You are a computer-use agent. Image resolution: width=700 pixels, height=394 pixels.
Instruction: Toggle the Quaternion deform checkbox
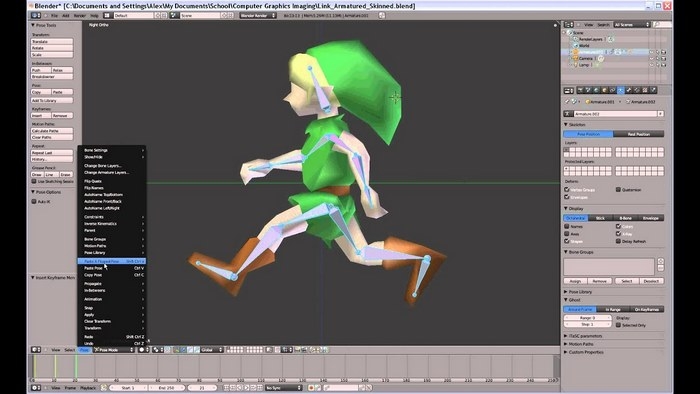pyautogui.click(x=618, y=190)
